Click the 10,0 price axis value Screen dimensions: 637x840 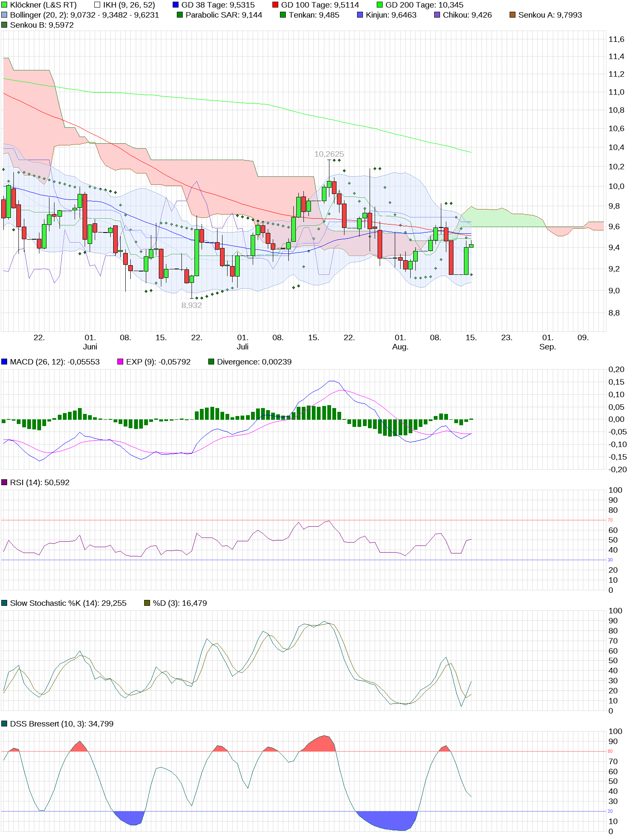pos(616,186)
